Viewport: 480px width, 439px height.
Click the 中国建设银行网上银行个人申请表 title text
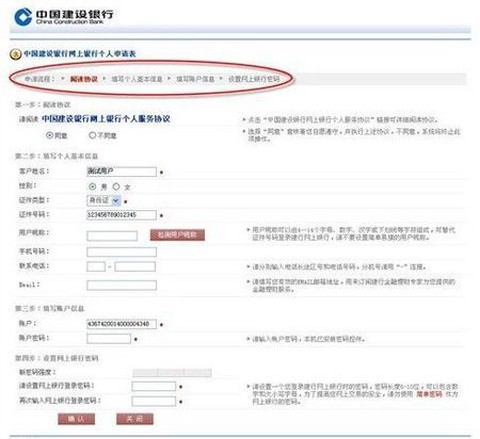(80, 54)
